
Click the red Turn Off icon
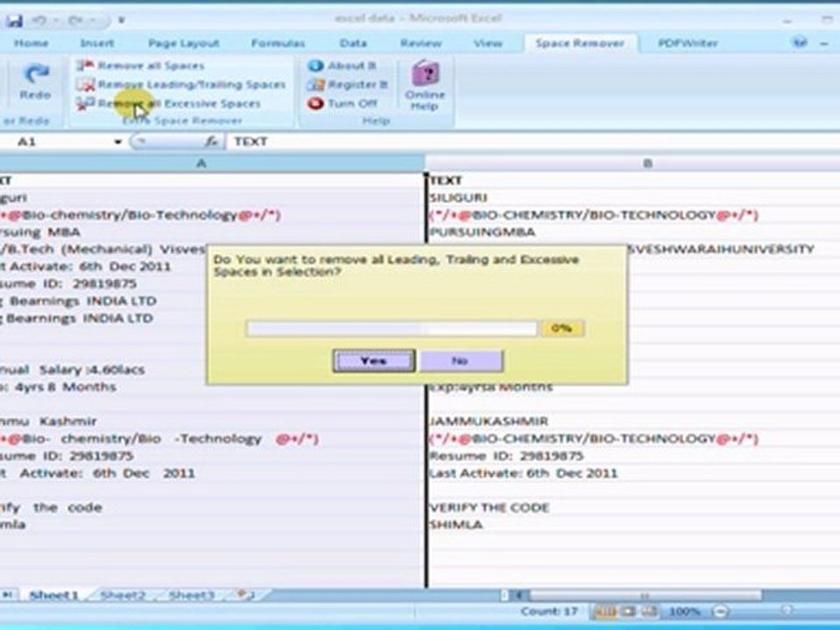point(316,103)
